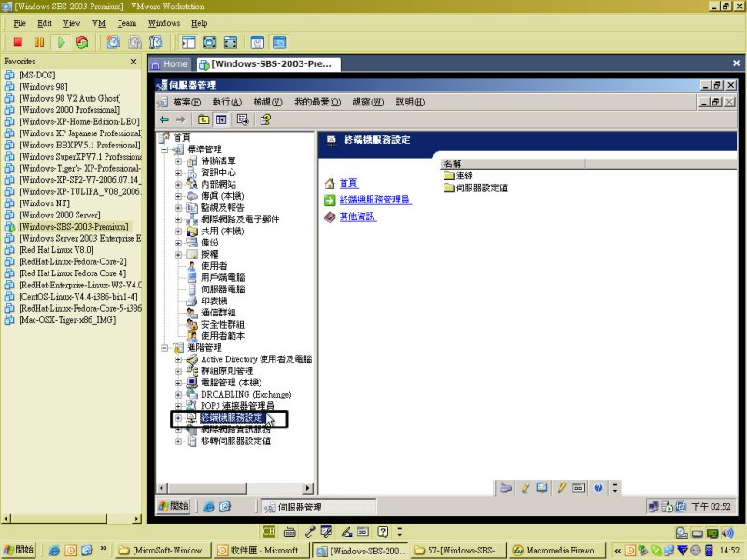Select [Mac-OSX-Tiger-x86_IMG] favorite
747x560 pixels.
[x=67, y=320]
